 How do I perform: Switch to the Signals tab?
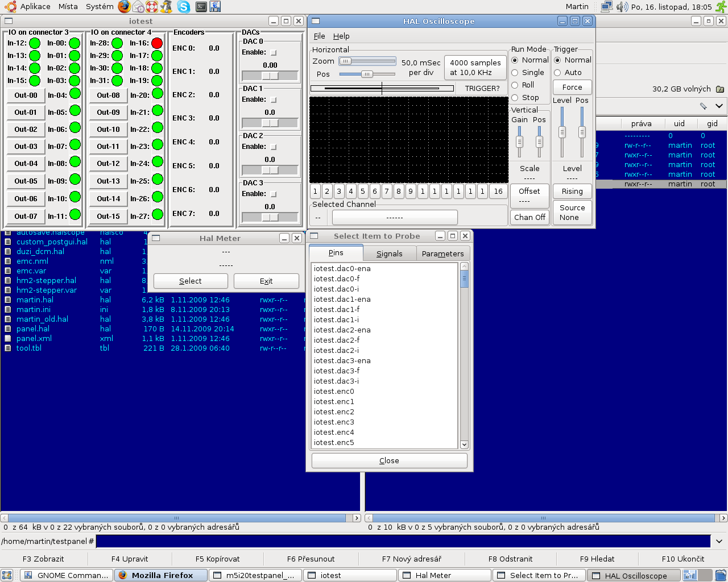point(389,253)
